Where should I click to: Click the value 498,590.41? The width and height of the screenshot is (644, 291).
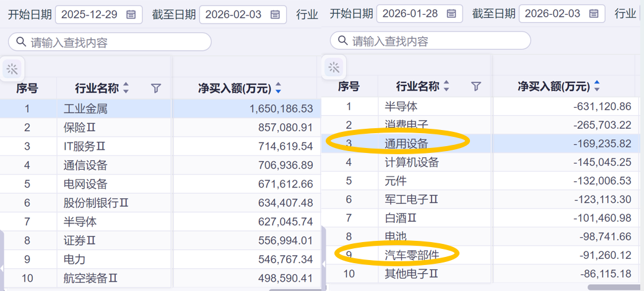pyautogui.click(x=286, y=278)
